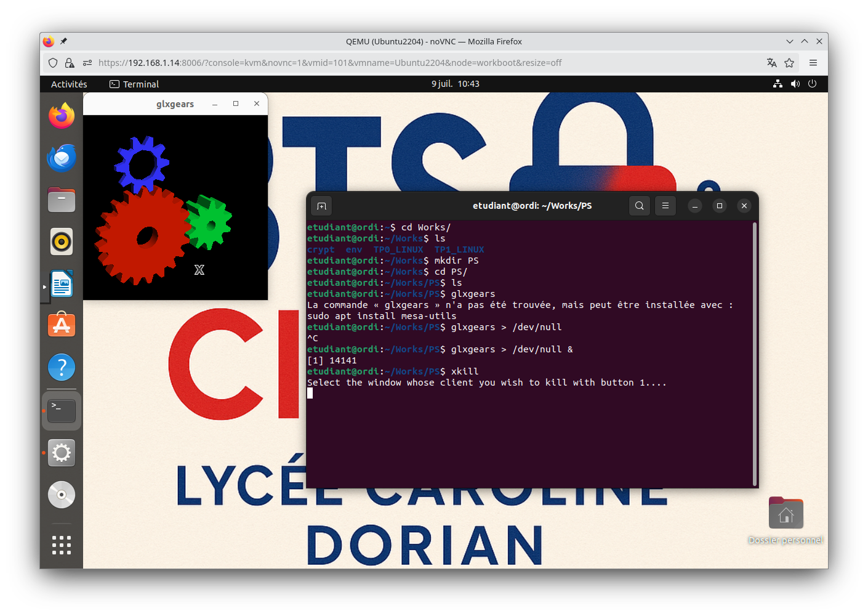This screenshot has height=616, width=868.
Task: Open Firefox from the Ubuntu dock
Action: tap(62, 116)
